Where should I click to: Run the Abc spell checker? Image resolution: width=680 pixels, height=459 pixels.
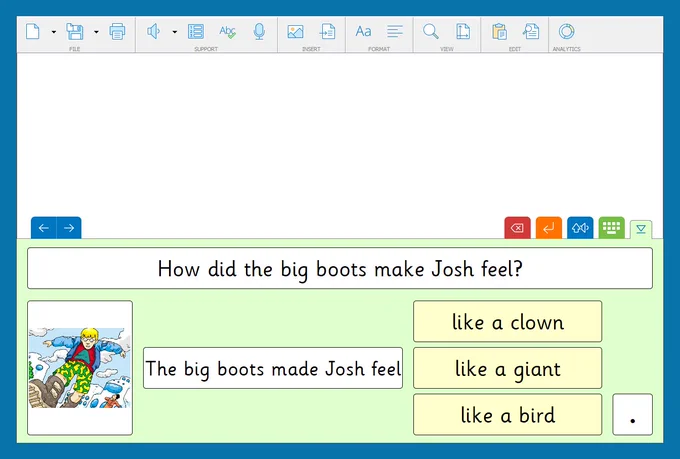[x=227, y=32]
